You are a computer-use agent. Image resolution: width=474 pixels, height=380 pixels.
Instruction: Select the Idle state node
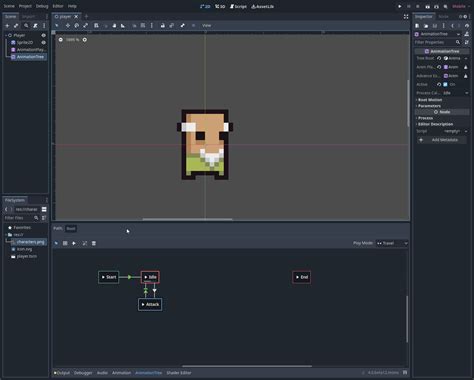pyautogui.click(x=150, y=277)
